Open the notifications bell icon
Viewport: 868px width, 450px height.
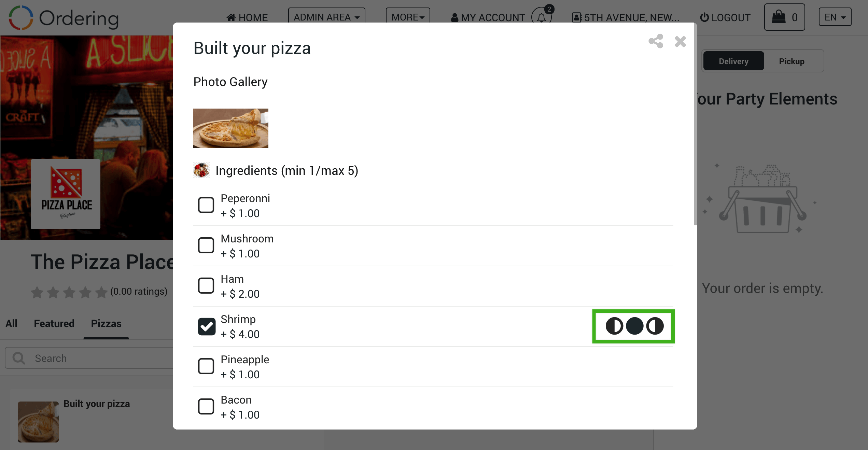point(542,17)
